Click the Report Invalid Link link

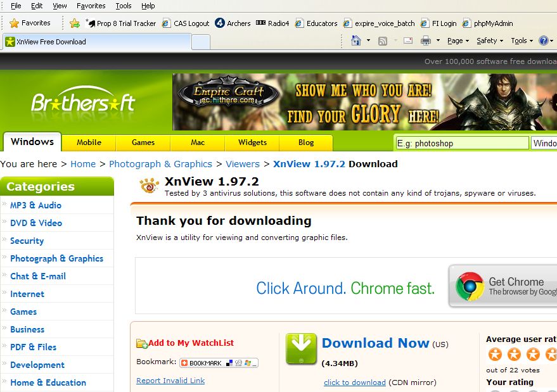point(170,381)
